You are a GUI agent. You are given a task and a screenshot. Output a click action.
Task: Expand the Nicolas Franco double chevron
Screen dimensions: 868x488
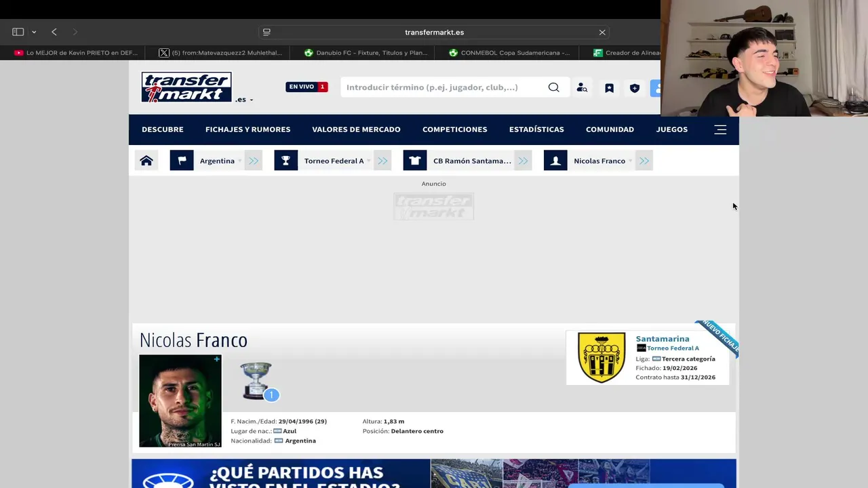tap(644, 161)
